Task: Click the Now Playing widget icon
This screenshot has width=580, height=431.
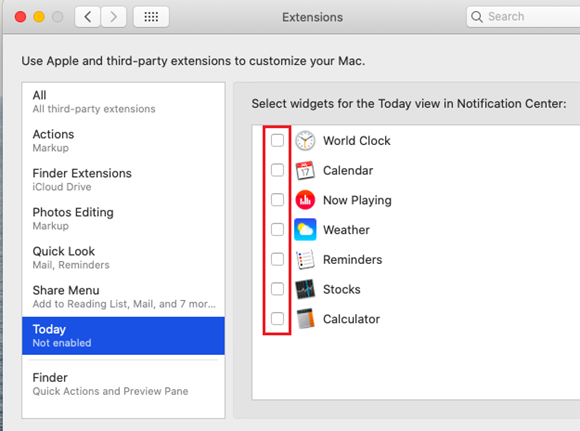Action: 305,200
